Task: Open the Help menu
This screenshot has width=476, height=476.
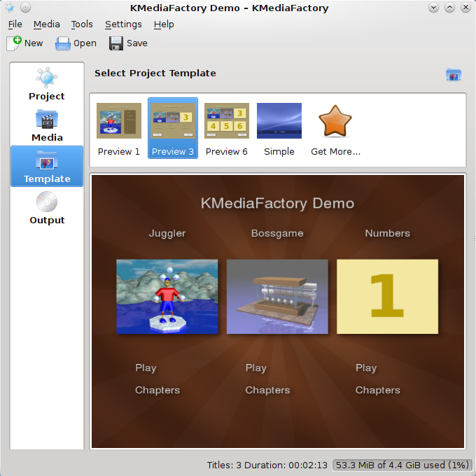Action: 164,24
